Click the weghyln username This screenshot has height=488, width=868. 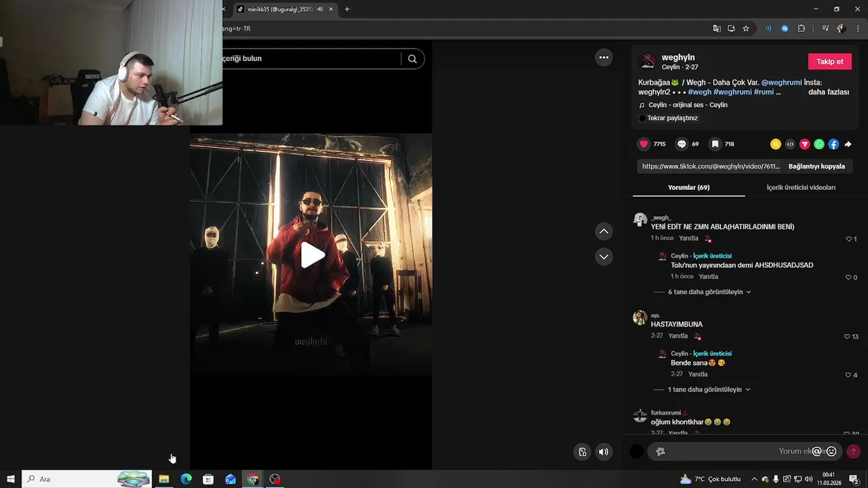click(x=678, y=58)
